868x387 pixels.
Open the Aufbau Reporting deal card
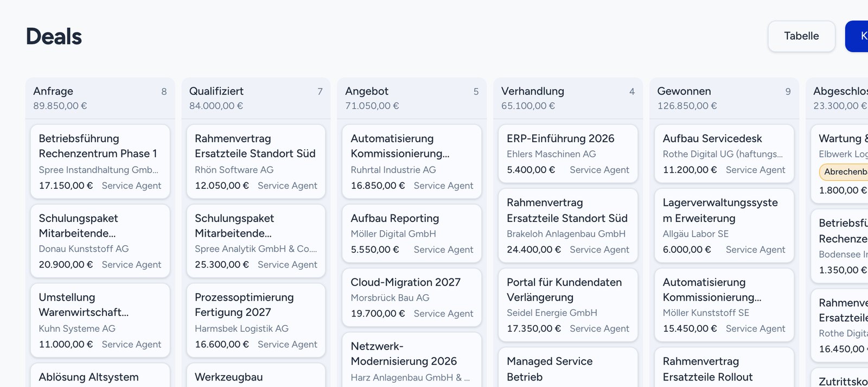coord(412,233)
